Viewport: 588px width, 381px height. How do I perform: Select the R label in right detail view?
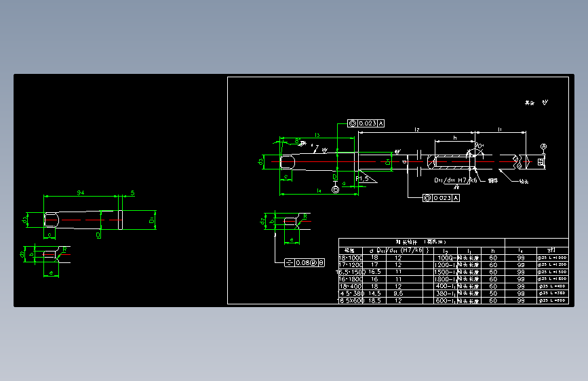click(x=305, y=216)
